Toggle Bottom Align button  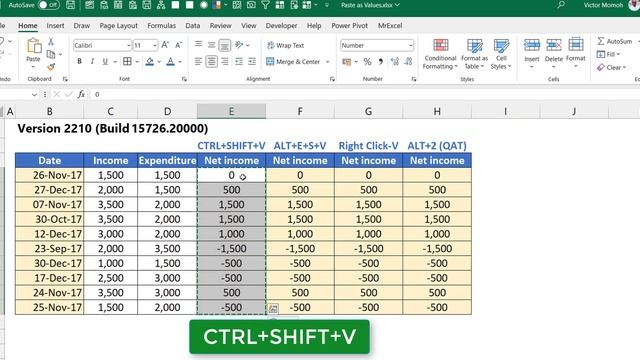[224, 45]
